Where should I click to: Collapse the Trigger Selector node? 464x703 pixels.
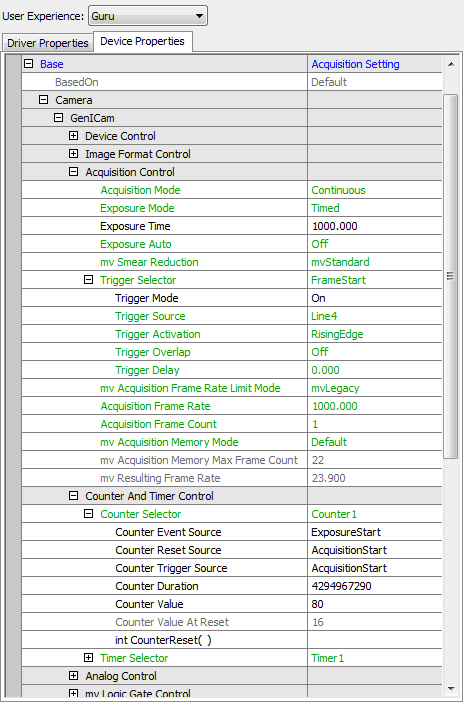tap(89, 280)
